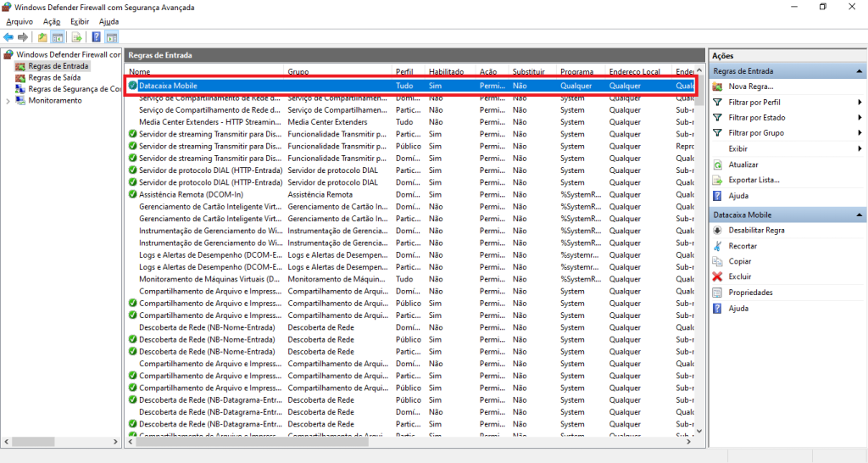868x463 pixels.
Task: Click Atualizar to refresh the rules
Action: coord(743,165)
